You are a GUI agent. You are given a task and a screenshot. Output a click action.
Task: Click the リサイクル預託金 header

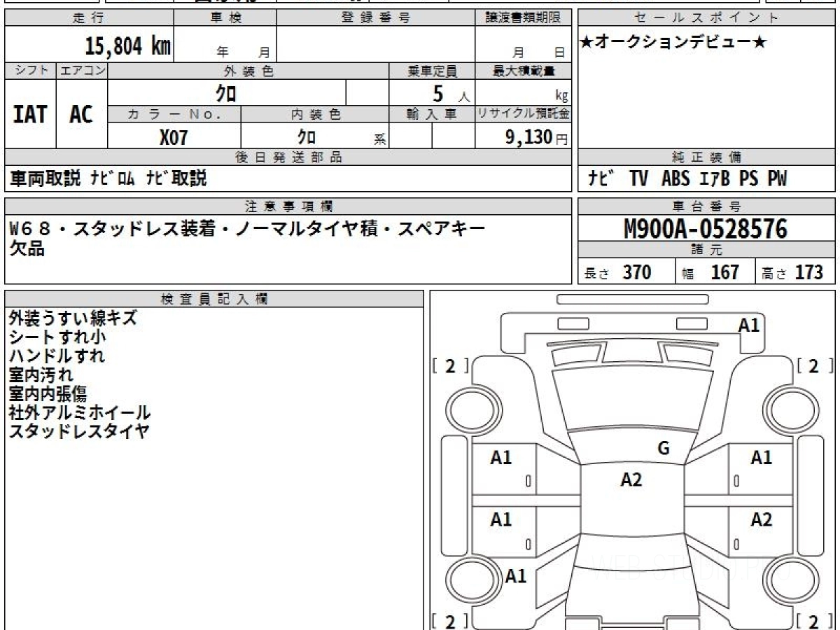(524, 114)
